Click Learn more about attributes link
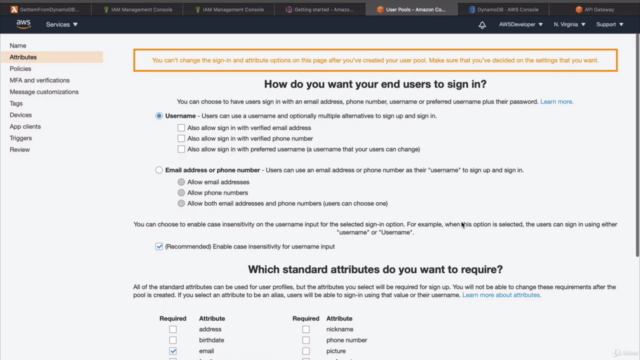This screenshot has height=360, width=640. 502,295
